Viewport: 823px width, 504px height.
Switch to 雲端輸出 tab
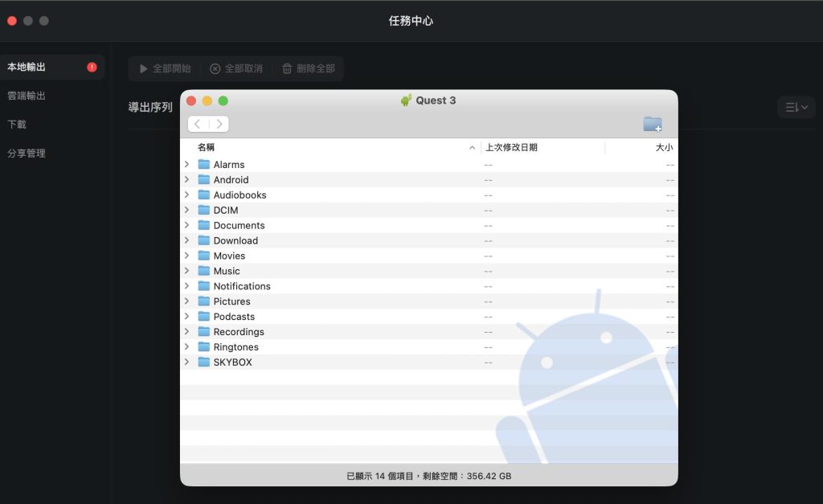tap(27, 96)
